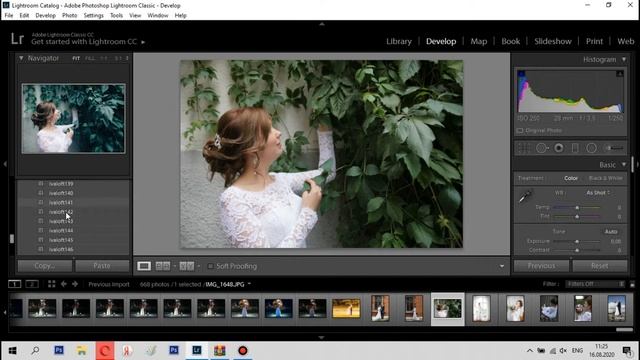Toggle the filter switch beside Filters Off
The width and height of the screenshot is (640, 360).
[632, 284]
